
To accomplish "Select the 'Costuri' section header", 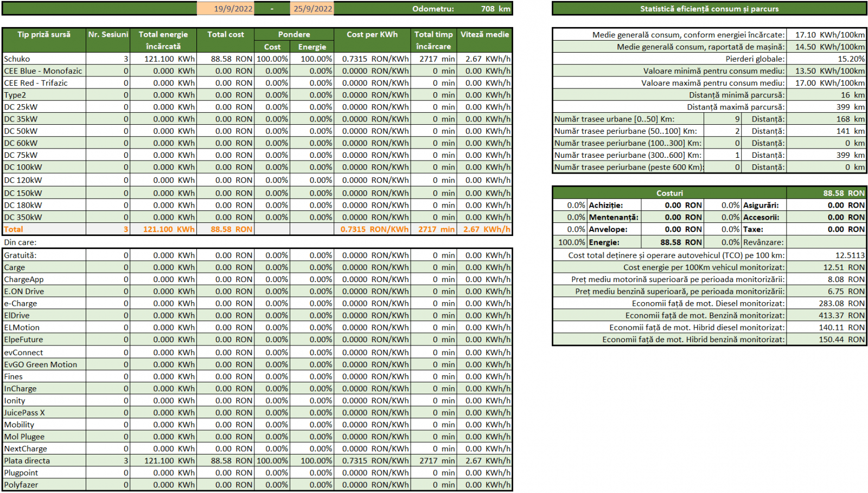I will point(669,193).
